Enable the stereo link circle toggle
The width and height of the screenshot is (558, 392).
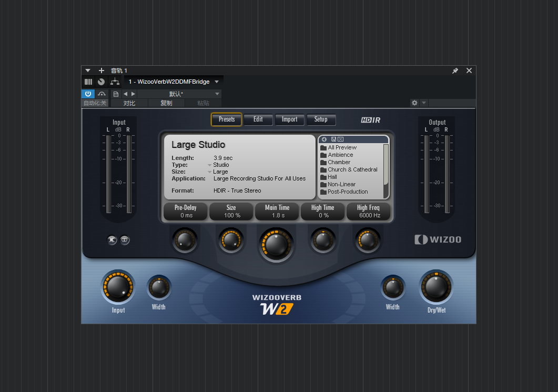coord(125,240)
